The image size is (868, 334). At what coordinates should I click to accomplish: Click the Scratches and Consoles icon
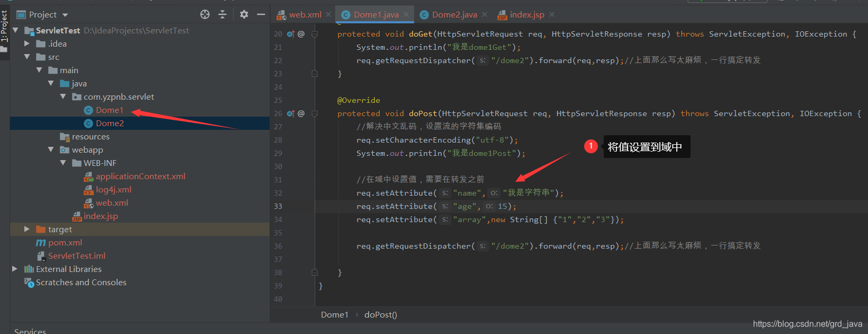tap(29, 282)
